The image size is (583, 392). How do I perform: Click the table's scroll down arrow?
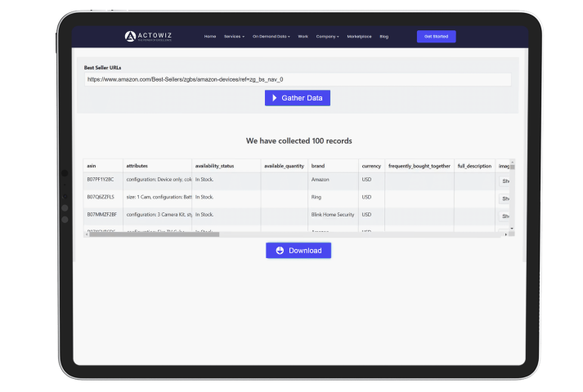click(x=512, y=229)
